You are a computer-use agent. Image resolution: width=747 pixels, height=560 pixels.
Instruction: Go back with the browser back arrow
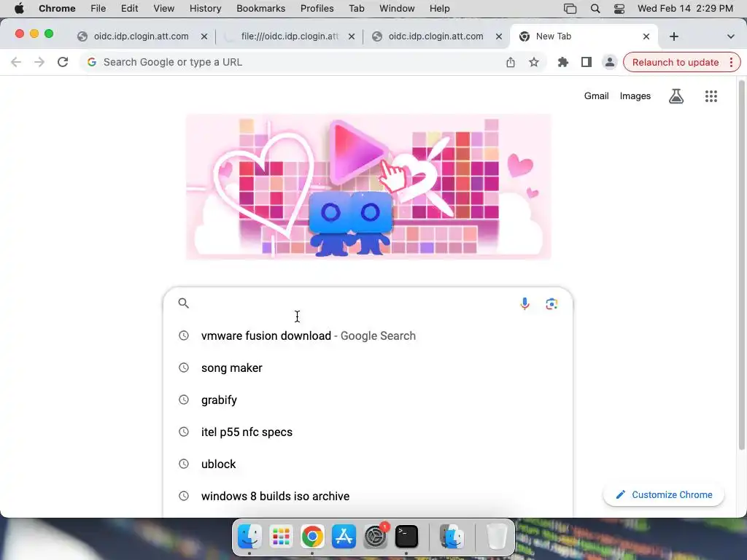click(16, 62)
